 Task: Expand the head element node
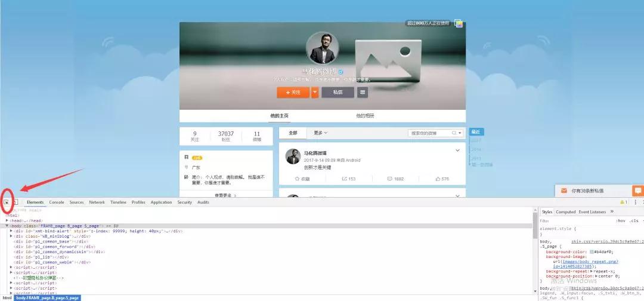click(7, 220)
